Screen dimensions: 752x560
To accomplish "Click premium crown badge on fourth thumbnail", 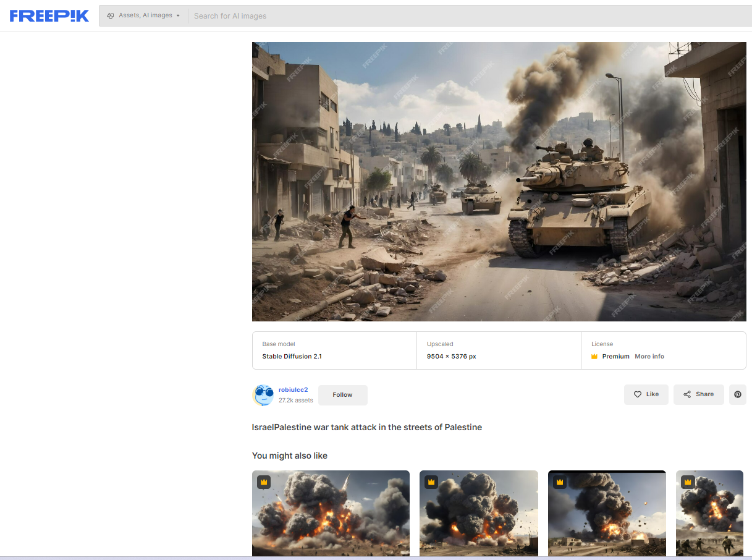I will tap(688, 482).
